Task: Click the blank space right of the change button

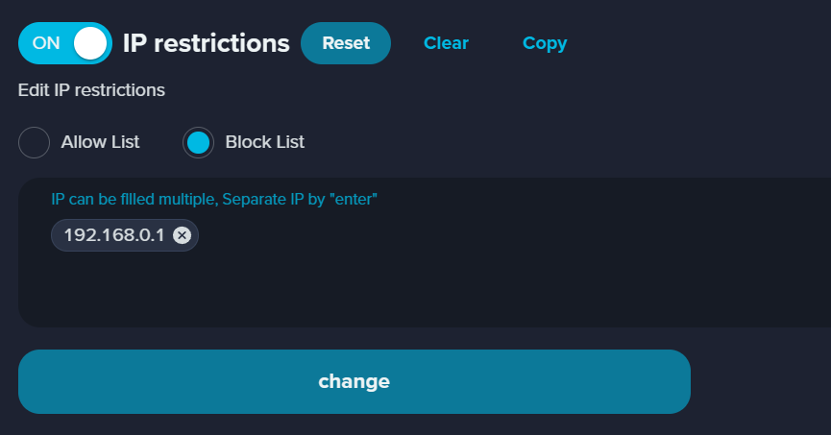Action: [x=761, y=381]
